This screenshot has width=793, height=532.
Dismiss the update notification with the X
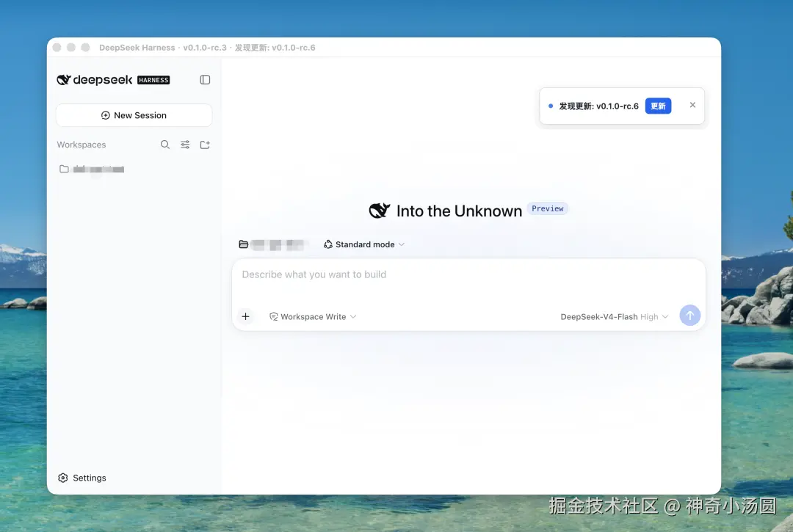point(692,105)
